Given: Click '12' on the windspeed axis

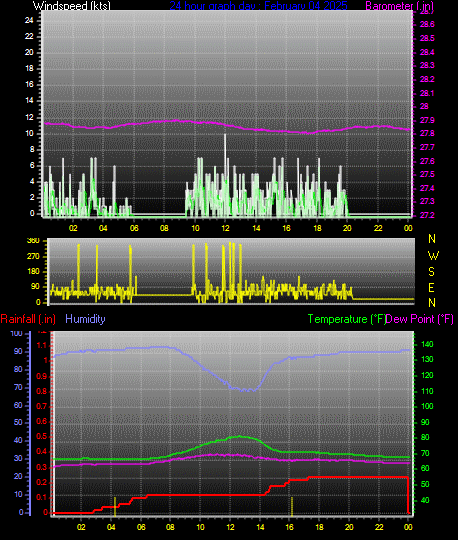Looking at the screenshot, I should pyautogui.click(x=29, y=117).
